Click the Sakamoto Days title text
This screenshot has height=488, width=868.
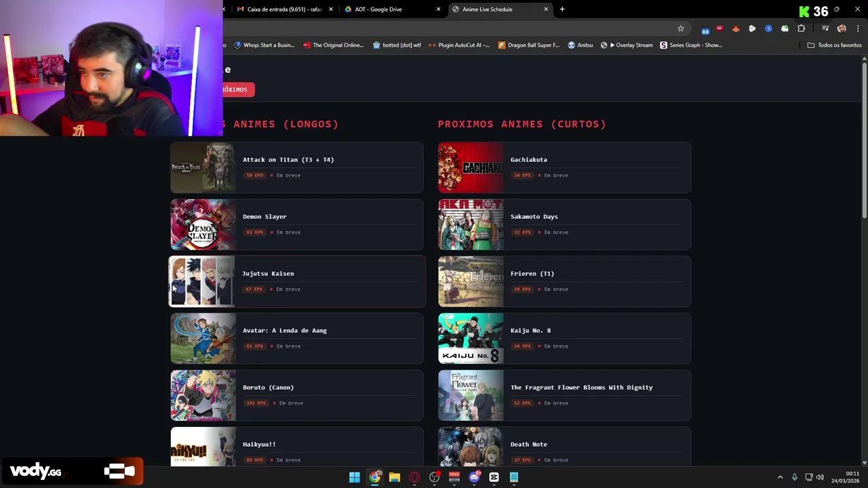[534, 216]
